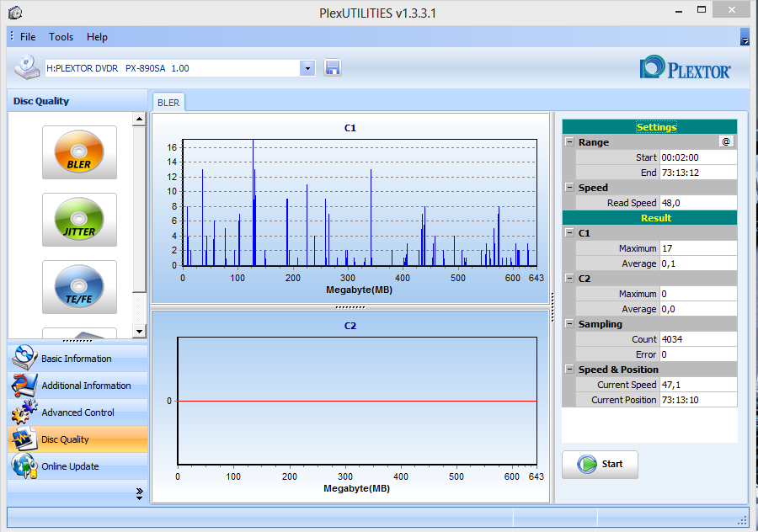Screen dimensions: 758x532
Task: Open the Help menu
Action: pos(97,37)
